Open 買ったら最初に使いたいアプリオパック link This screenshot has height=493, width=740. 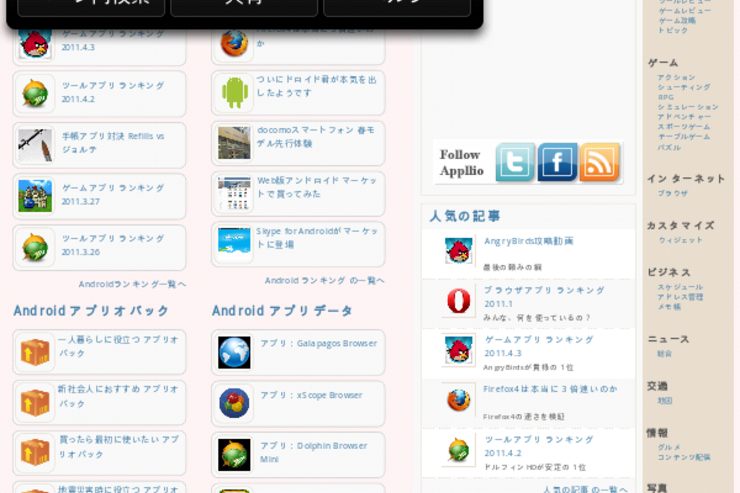(119, 446)
